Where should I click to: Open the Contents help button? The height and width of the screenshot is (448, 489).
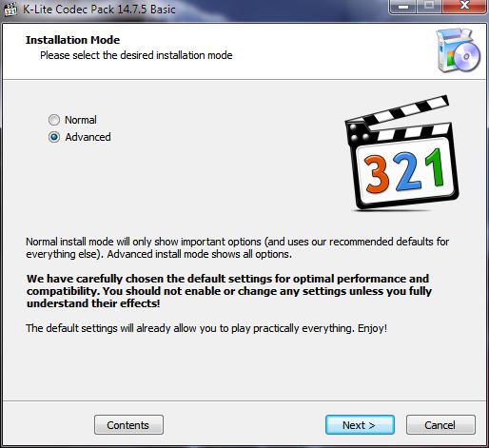click(x=128, y=425)
